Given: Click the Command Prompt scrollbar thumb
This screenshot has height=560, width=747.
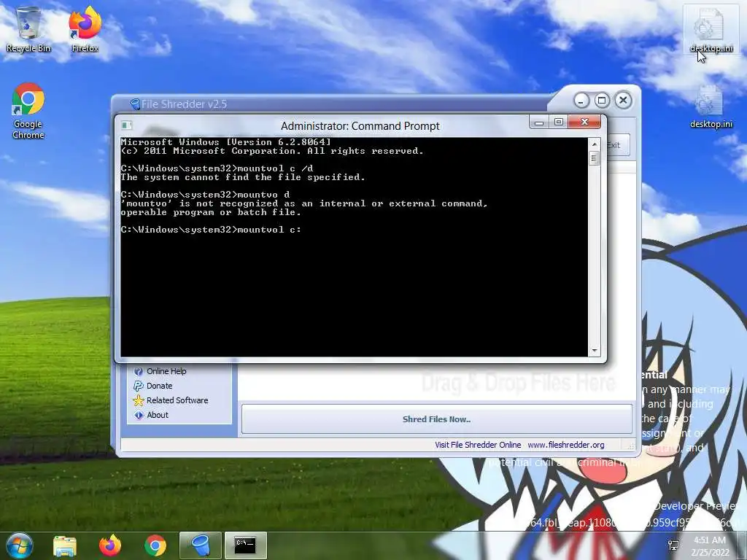Looking at the screenshot, I should pos(594,157).
